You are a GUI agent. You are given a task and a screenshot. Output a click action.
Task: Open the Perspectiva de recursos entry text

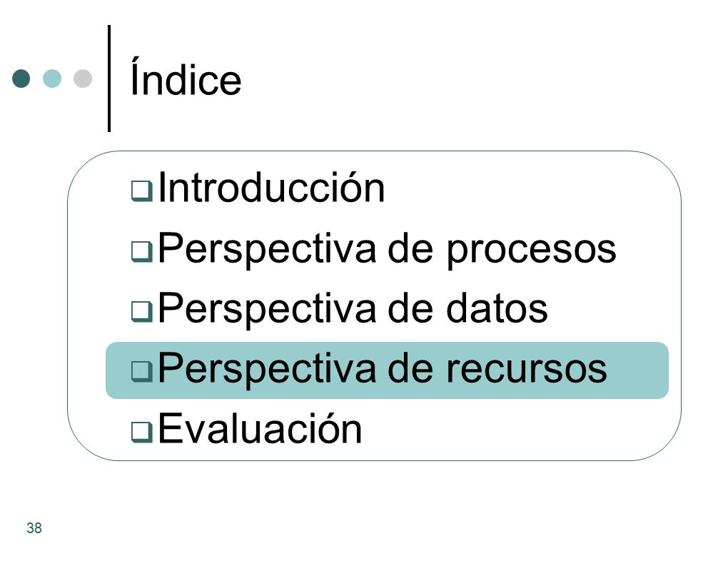(x=383, y=369)
